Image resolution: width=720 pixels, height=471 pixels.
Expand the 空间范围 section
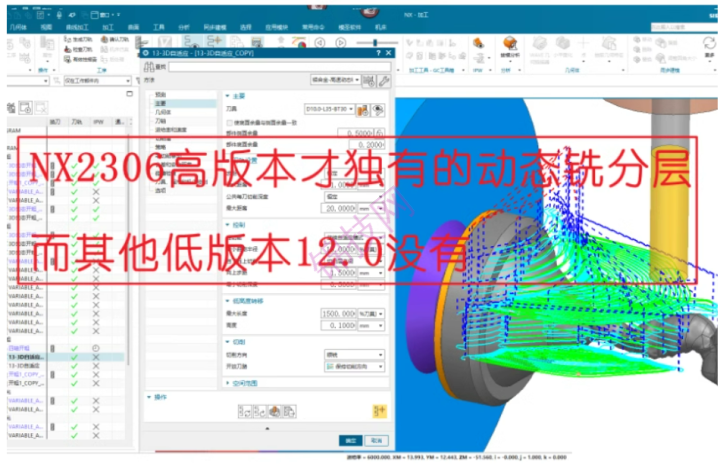point(228,382)
